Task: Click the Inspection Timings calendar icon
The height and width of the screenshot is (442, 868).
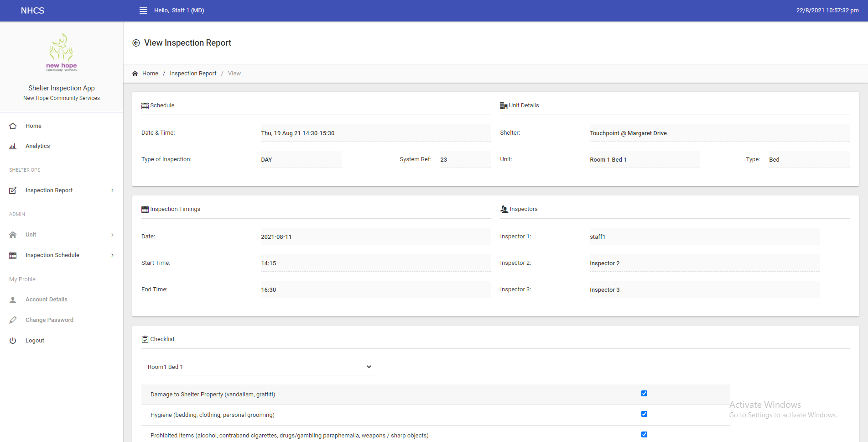Action: pos(145,209)
